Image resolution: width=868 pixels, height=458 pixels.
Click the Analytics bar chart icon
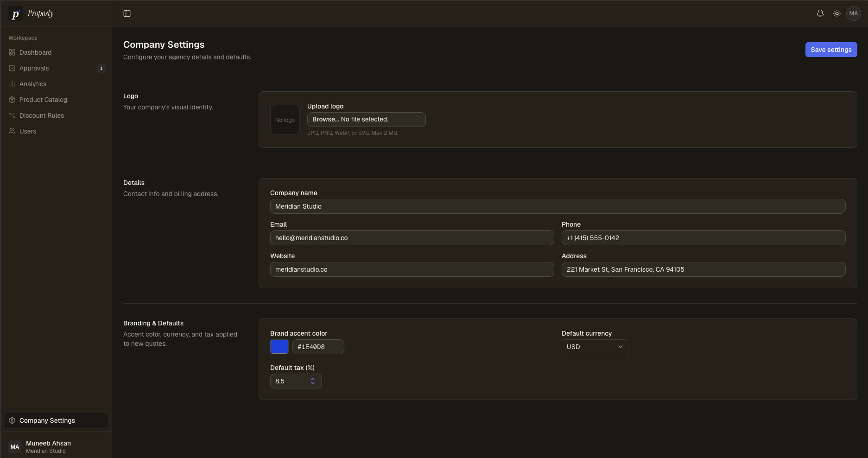pyautogui.click(x=12, y=84)
